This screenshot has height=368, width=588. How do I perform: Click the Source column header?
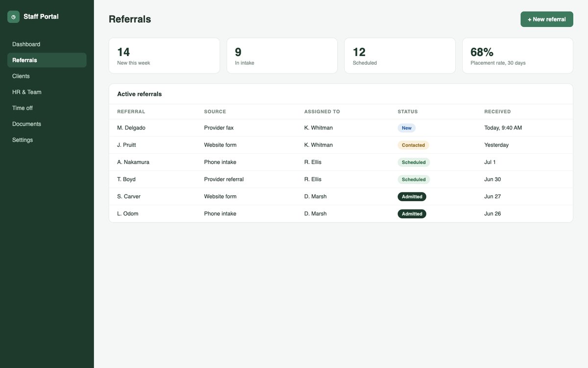(x=215, y=112)
